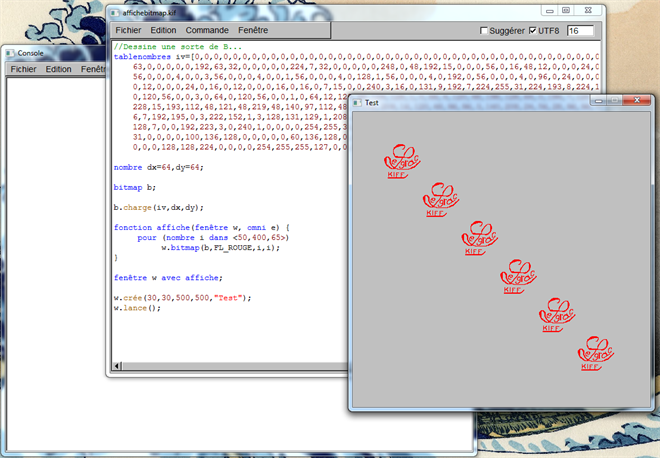Screen dimensions: 660x458
Task: Toggle the UTF8 checkbox
Action: click(532, 31)
